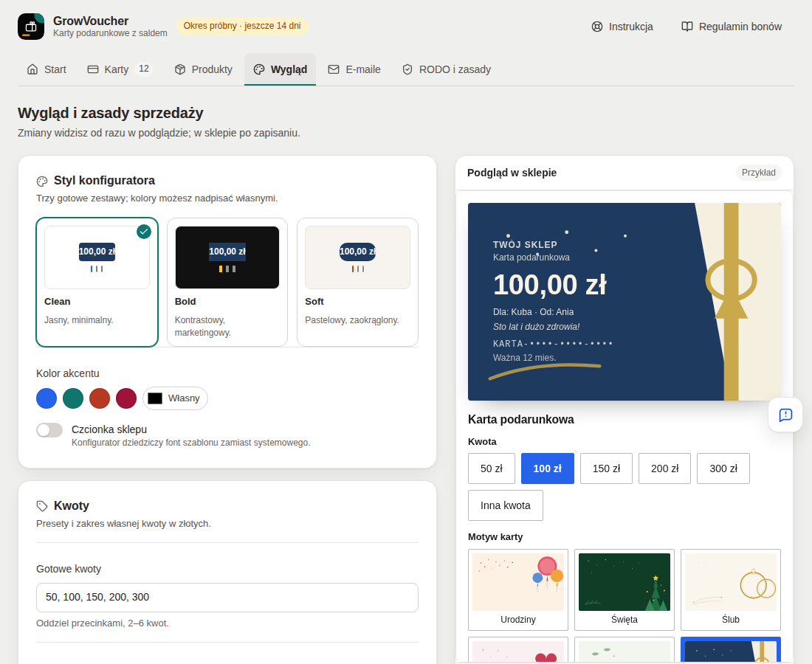Go to the Start tab
Screen dimensions: 812x664
pos(47,69)
